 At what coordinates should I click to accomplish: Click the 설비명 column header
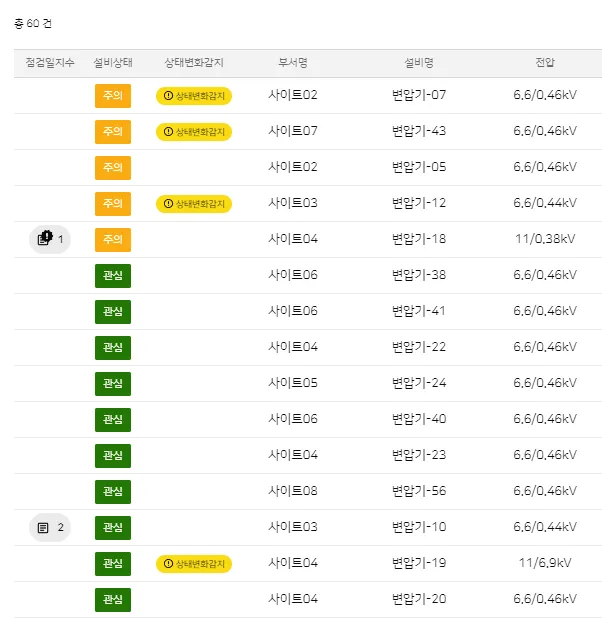click(x=419, y=63)
